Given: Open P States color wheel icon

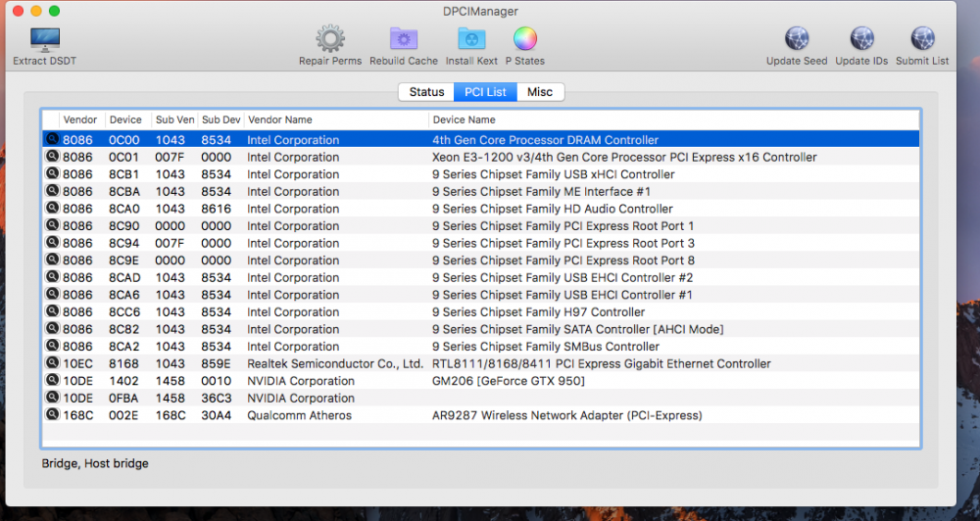Looking at the screenshot, I should tap(525, 39).
